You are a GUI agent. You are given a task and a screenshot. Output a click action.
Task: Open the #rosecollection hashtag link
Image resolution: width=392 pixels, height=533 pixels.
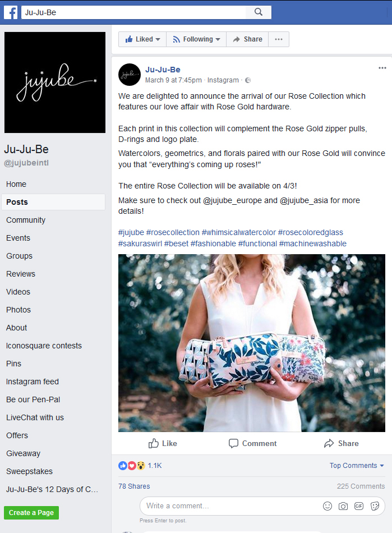click(x=173, y=232)
